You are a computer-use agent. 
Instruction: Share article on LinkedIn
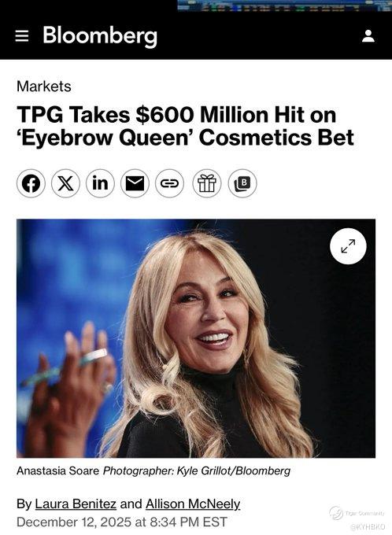100,183
